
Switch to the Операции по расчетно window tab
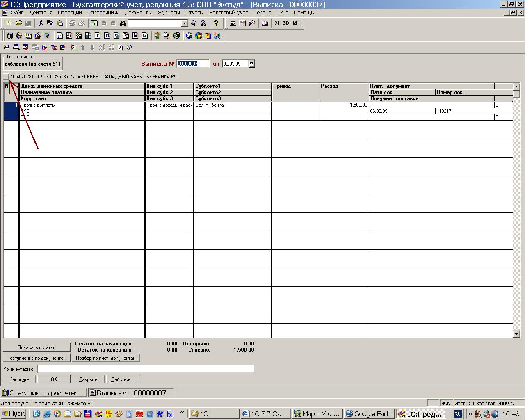[44, 393]
